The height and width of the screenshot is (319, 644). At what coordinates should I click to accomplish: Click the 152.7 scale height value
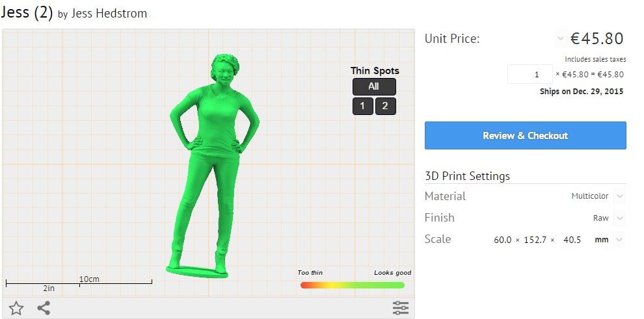[x=535, y=240]
